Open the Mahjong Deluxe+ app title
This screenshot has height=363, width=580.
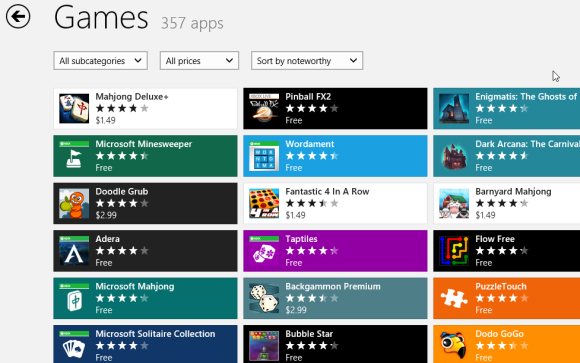(x=132, y=97)
